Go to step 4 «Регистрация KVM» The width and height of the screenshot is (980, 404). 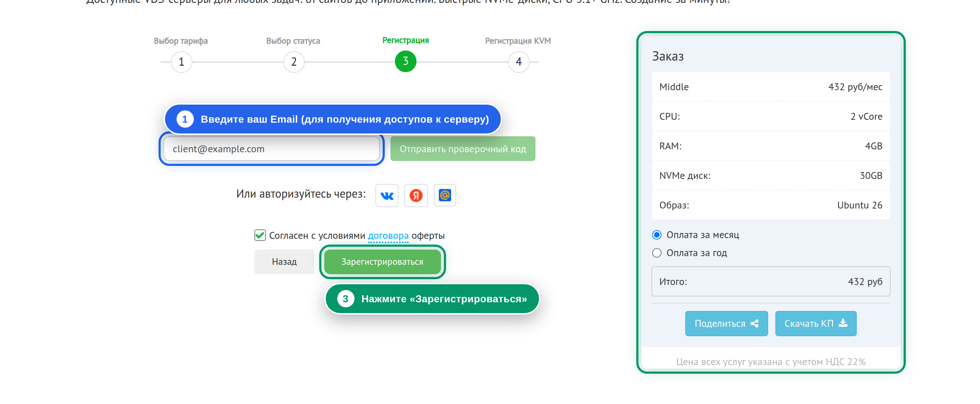pyautogui.click(x=518, y=62)
